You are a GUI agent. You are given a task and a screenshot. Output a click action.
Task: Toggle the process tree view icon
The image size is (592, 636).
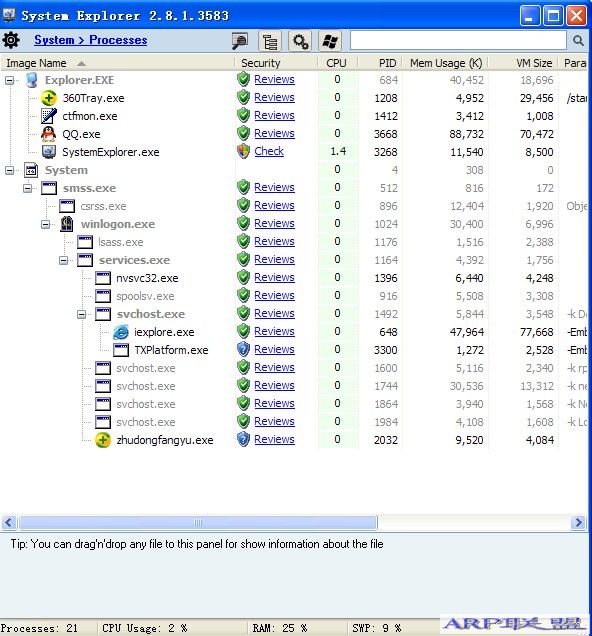point(270,41)
